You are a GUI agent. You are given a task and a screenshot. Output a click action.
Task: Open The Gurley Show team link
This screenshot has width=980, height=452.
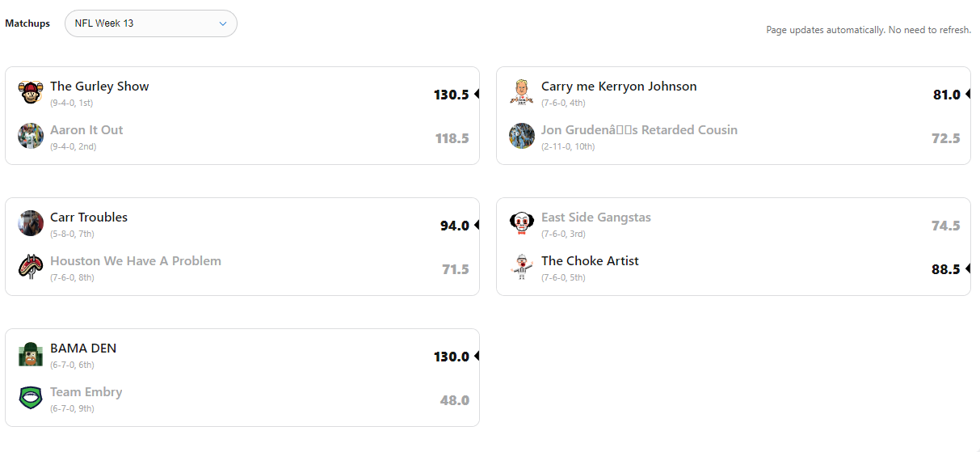click(99, 87)
